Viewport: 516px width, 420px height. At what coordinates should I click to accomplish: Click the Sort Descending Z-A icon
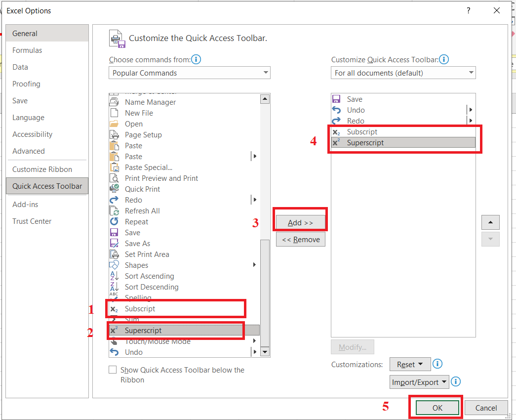coord(114,287)
